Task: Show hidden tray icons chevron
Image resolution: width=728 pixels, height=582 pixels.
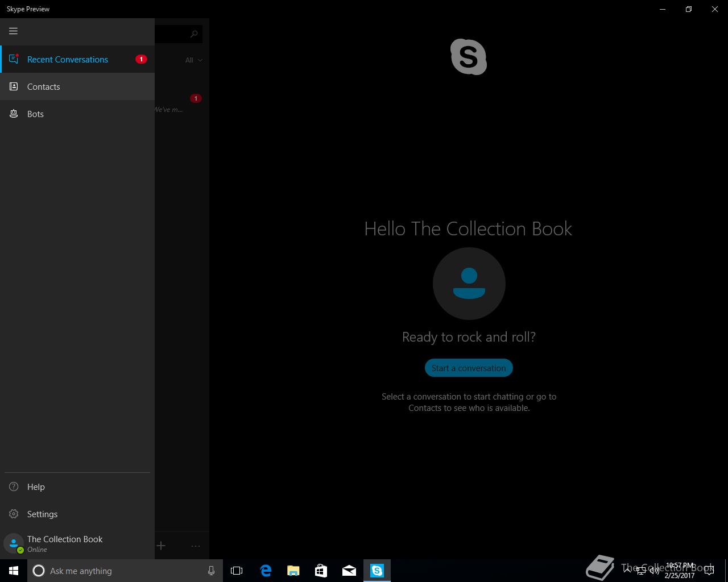Action: click(x=627, y=571)
